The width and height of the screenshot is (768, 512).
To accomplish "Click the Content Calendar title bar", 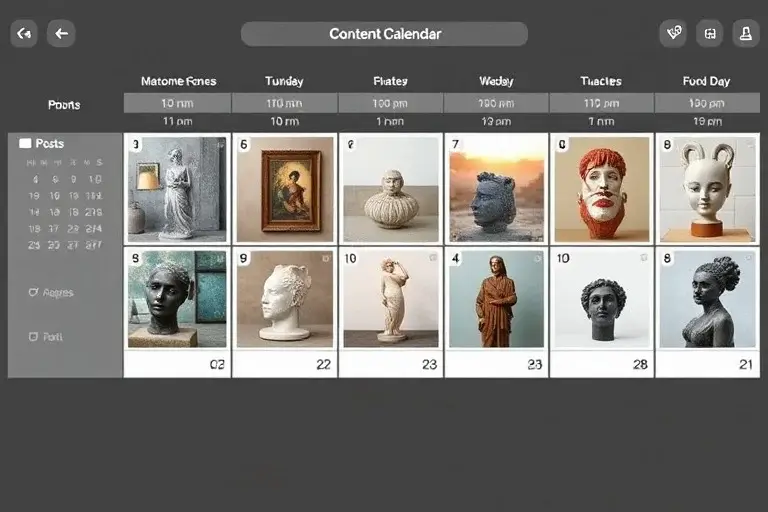I will coord(384,34).
